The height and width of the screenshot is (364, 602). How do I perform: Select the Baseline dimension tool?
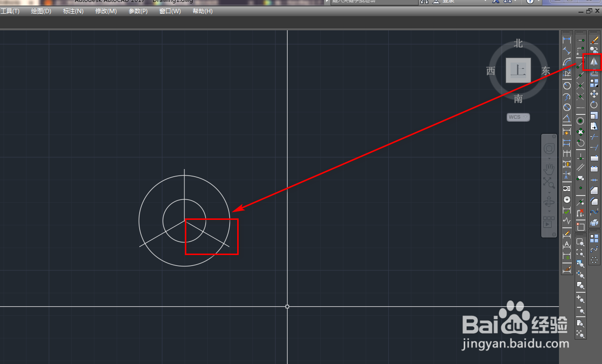pos(567,143)
